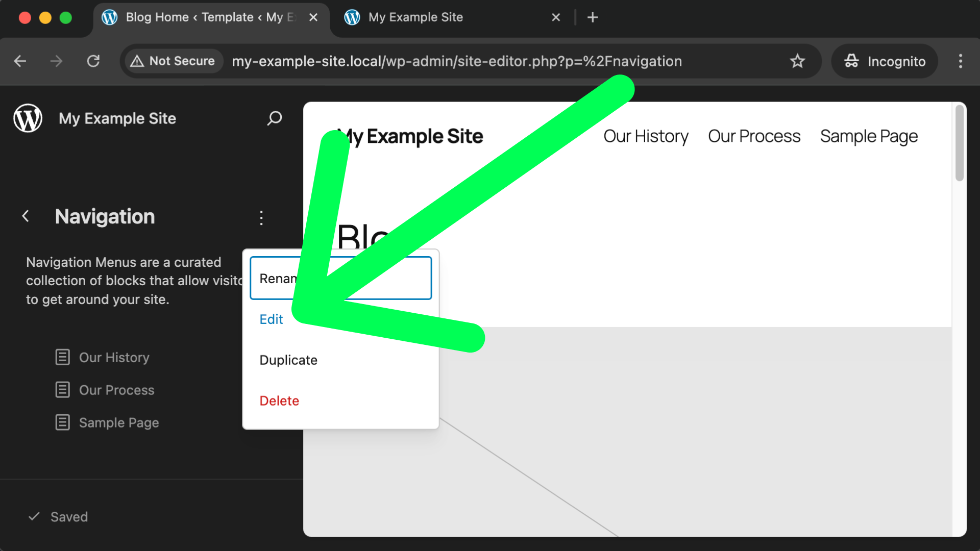Click the Our Process page icon
Image resolution: width=980 pixels, height=551 pixels.
click(62, 390)
